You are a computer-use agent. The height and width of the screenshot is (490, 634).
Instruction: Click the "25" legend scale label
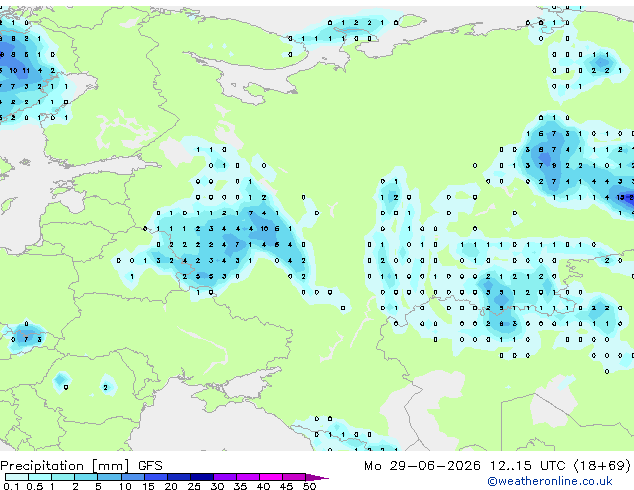point(194,486)
